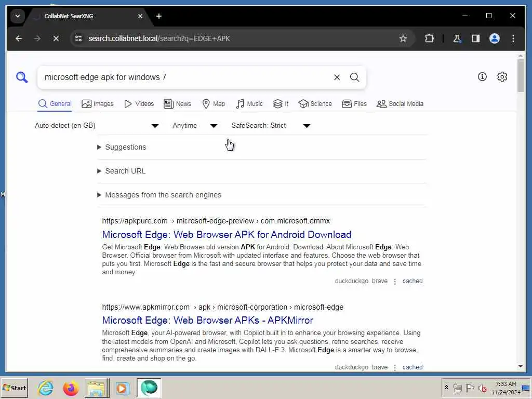The height and width of the screenshot is (399, 532).
Task: Open the volume tray icon
Action: point(482,388)
